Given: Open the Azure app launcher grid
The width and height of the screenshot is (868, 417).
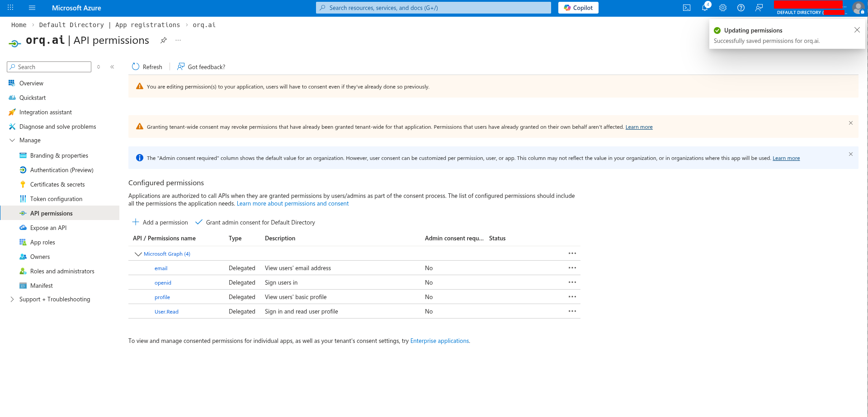Looking at the screenshot, I should [x=9, y=7].
